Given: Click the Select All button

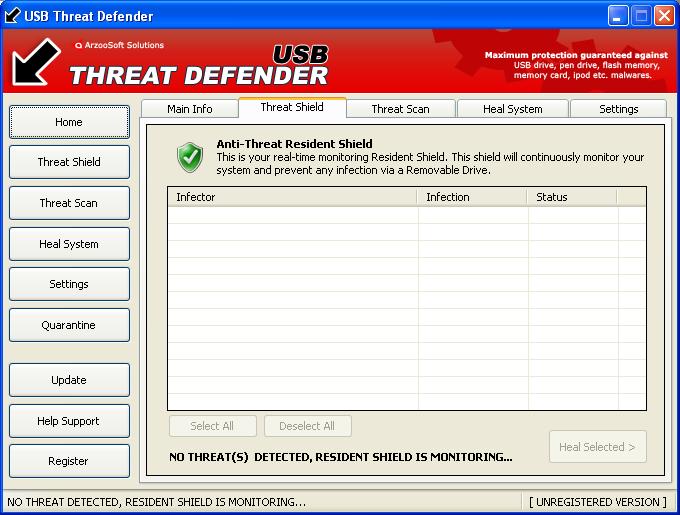Looking at the screenshot, I should point(212,426).
